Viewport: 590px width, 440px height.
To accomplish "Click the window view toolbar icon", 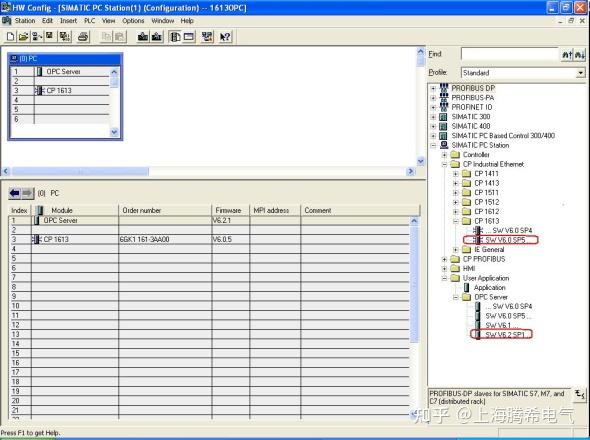I will click(189, 37).
